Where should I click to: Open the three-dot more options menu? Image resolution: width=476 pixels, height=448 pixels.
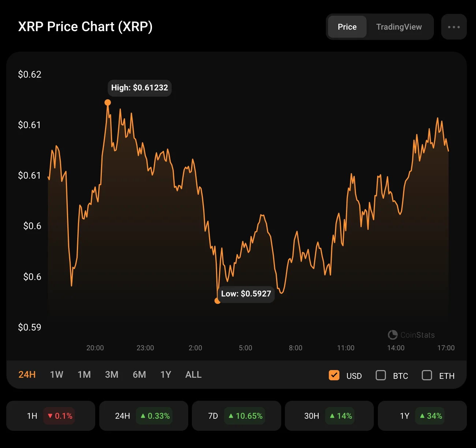pos(454,27)
